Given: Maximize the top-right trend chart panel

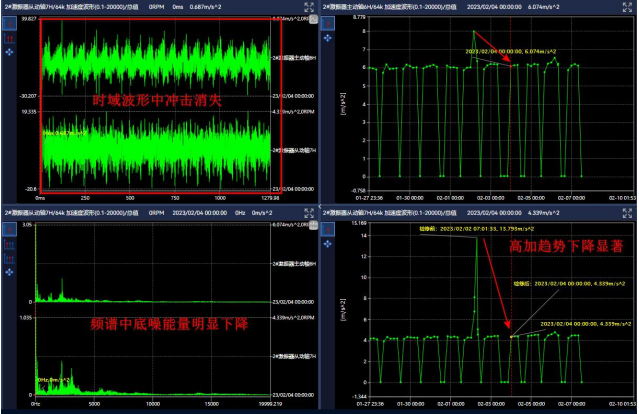Looking at the screenshot, I should click(x=628, y=7).
